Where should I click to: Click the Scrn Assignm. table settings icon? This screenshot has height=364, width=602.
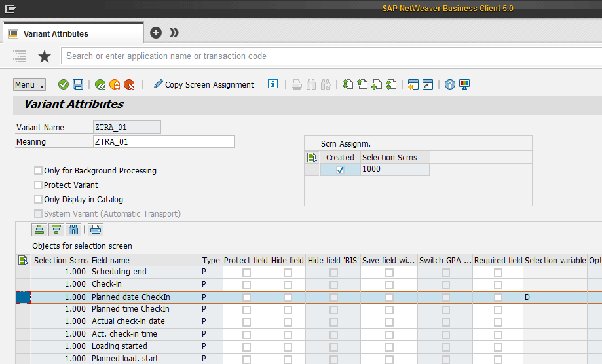[x=312, y=157]
